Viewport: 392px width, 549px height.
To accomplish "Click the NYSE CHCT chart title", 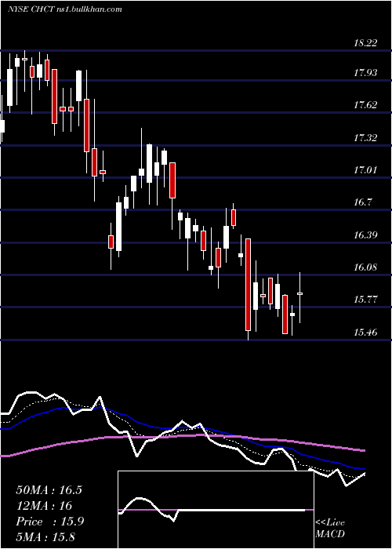I will coord(65,9).
